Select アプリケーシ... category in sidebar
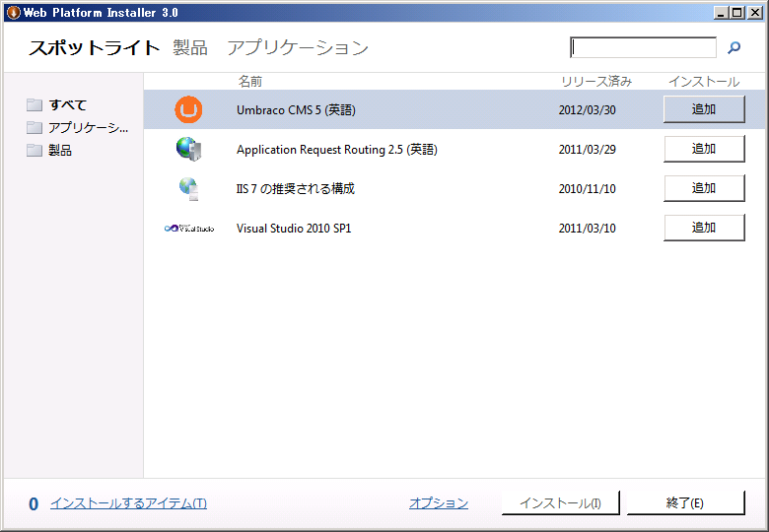 [89, 127]
